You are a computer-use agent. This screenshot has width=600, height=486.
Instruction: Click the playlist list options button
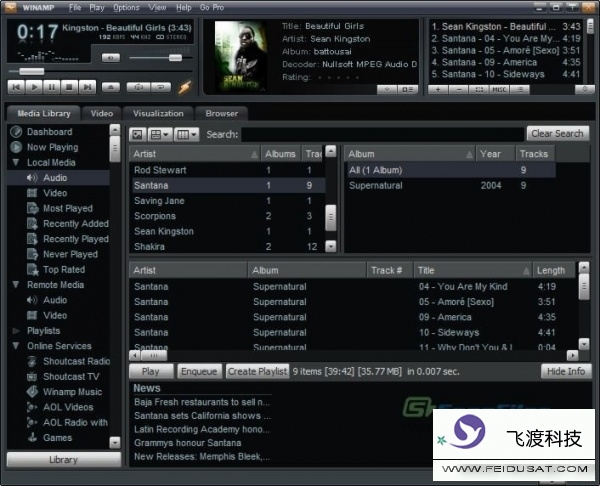tap(520, 90)
